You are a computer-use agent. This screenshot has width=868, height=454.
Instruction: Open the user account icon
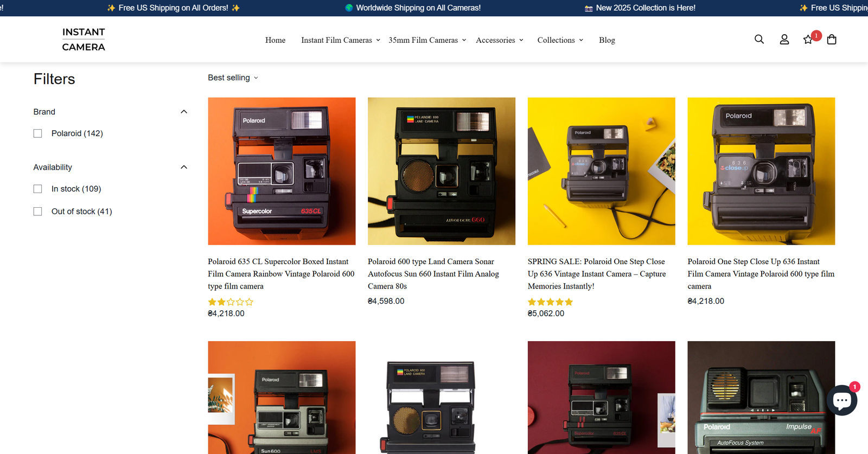pos(784,40)
